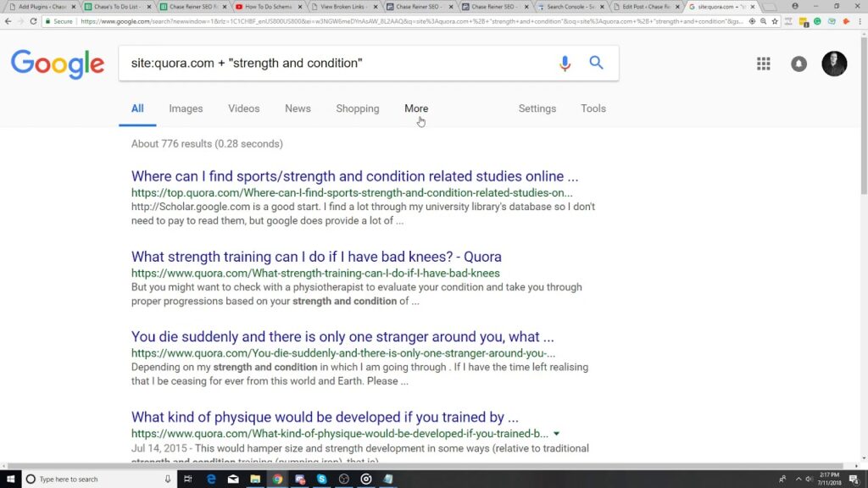Click the green circular extension icon
This screenshot has height=488, width=868.
pos(817,21)
